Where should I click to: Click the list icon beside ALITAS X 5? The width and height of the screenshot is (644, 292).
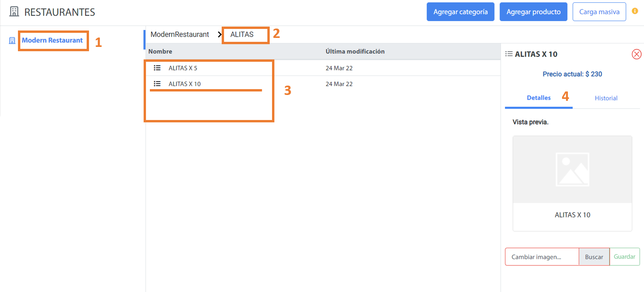click(157, 68)
